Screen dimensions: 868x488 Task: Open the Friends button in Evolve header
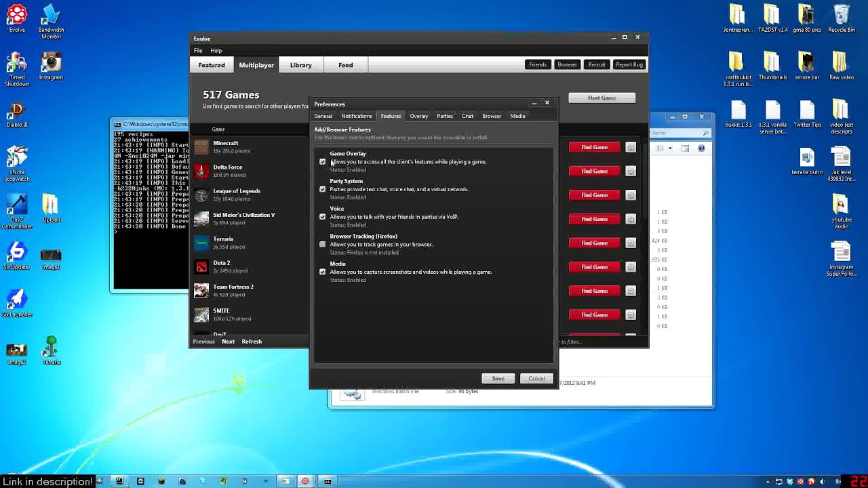[x=538, y=65]
